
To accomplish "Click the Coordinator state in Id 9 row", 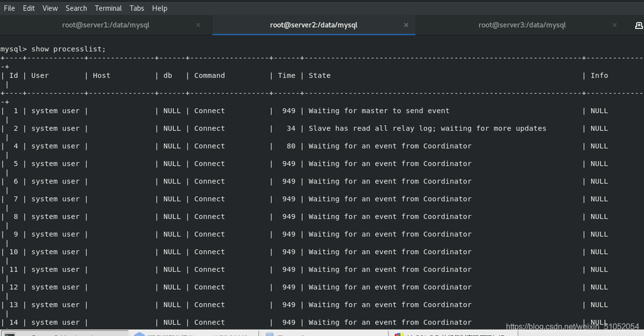I will (x=389, y=235).
